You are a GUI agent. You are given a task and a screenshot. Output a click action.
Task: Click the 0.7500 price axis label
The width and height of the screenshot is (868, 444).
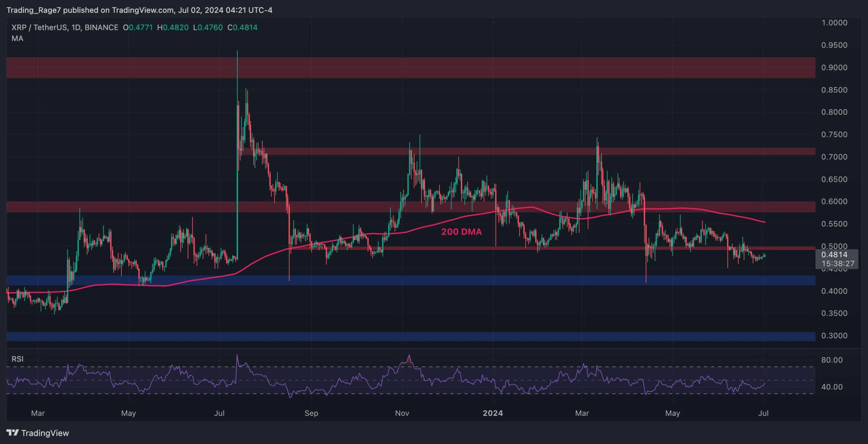click(834, 134)
